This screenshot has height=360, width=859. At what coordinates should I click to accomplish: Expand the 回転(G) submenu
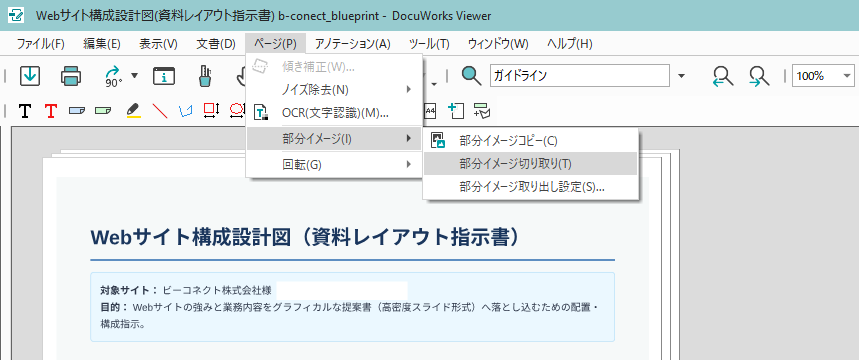334,164
